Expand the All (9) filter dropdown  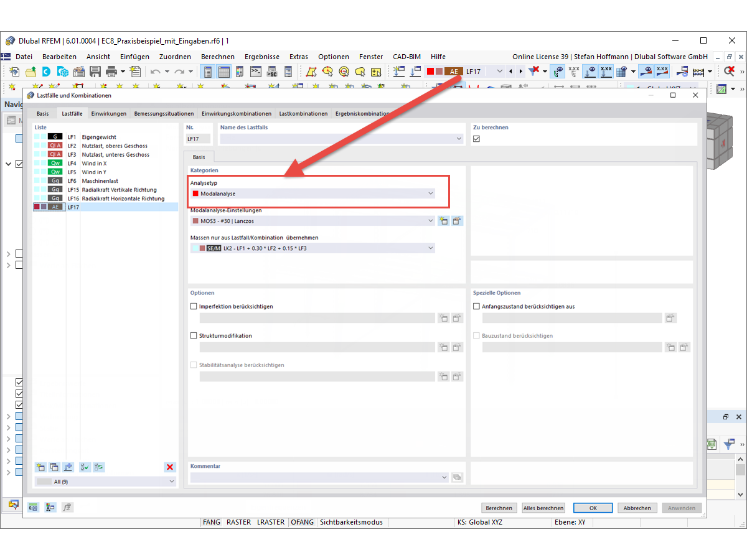[170, 481]
